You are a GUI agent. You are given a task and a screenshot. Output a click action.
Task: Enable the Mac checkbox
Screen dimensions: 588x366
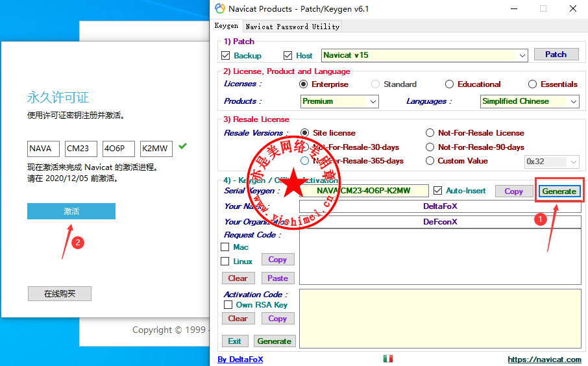(225, 247)
